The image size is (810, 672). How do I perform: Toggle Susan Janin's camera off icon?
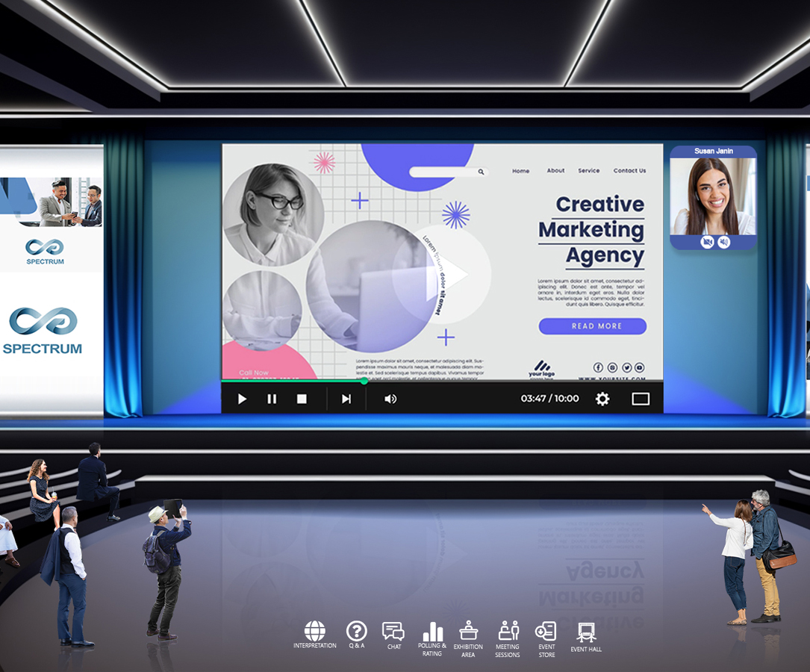click(x=707, y=242)
